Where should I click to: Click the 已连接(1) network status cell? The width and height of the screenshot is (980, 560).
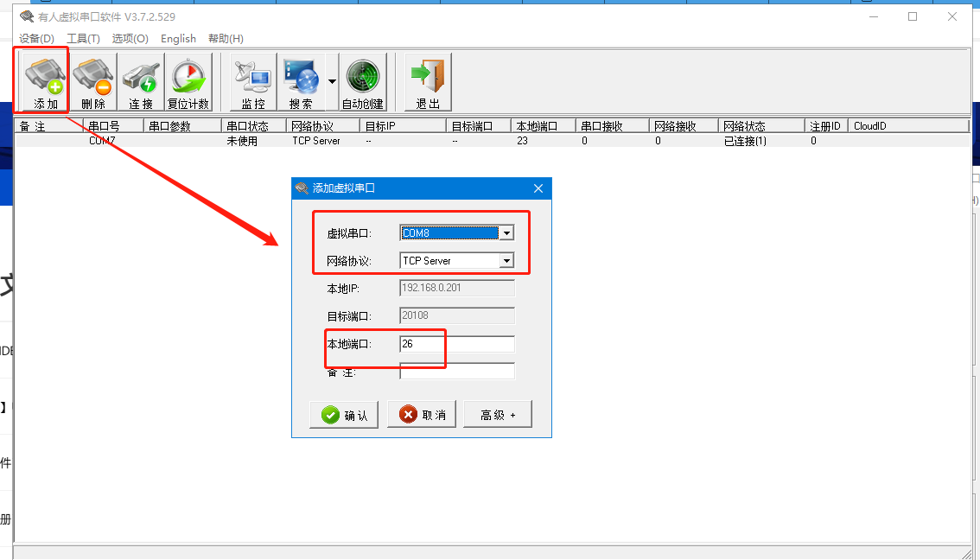pyautogui.click(x=745, y=141)
